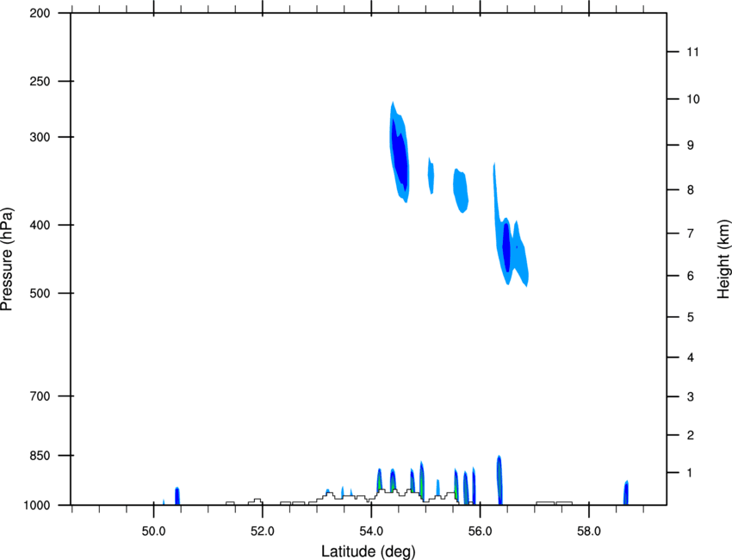Click the 5 km height label
732x560 pixels.
pos(690,317)
